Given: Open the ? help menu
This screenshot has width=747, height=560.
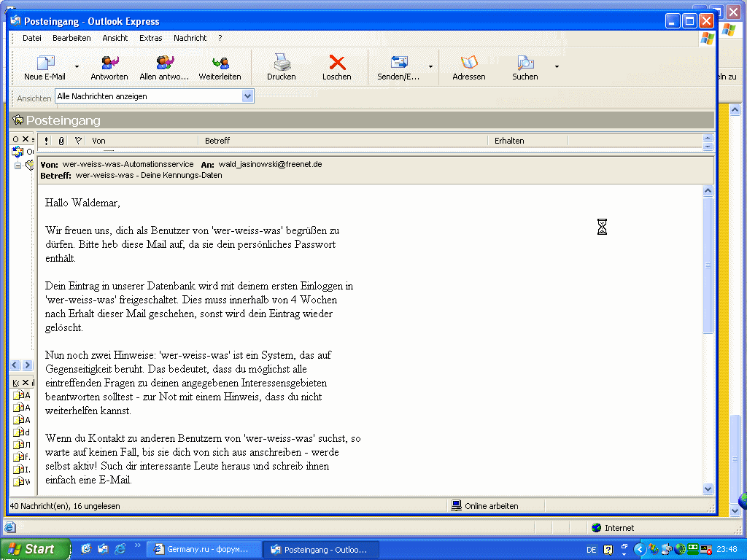Looking at the screenshot, I should coord(220,38).
